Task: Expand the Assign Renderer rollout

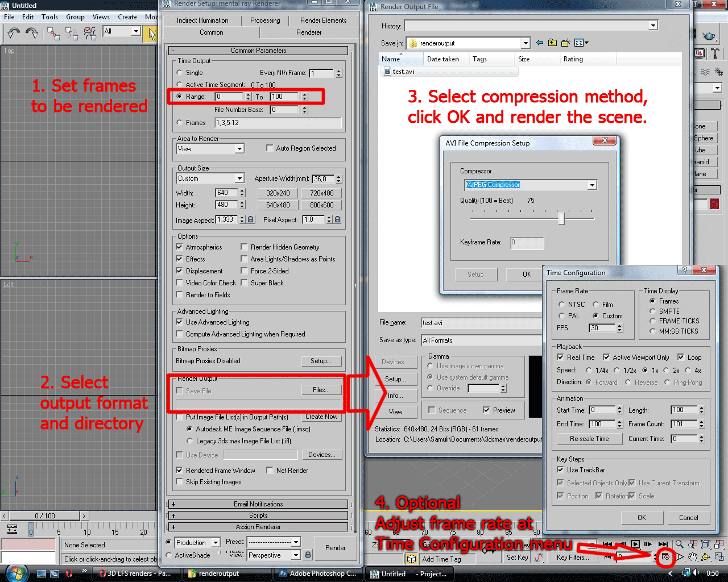Action: [x=258, y=527]
